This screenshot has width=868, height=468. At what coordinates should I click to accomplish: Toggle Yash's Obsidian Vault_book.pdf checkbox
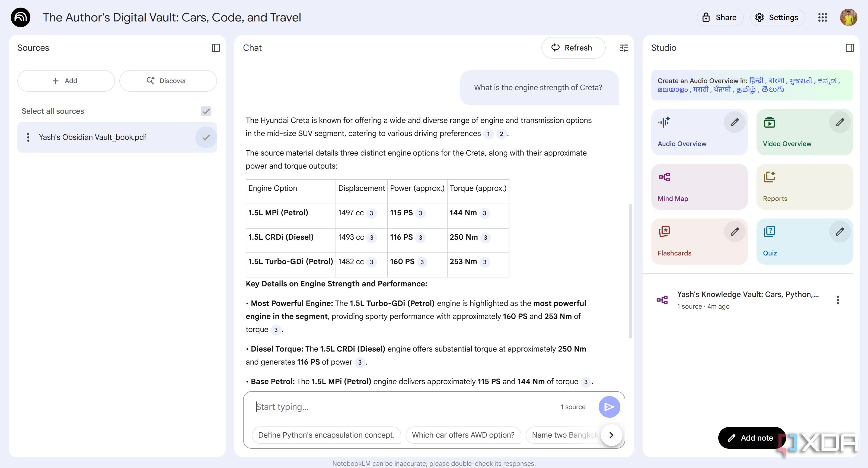pyautogui.click(x=206, y=137)
